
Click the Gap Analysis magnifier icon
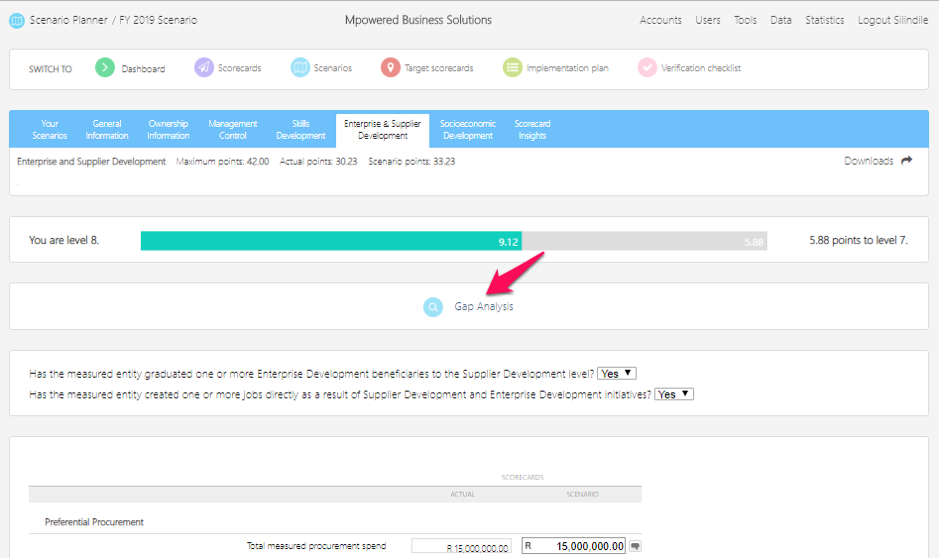(433, 307)
